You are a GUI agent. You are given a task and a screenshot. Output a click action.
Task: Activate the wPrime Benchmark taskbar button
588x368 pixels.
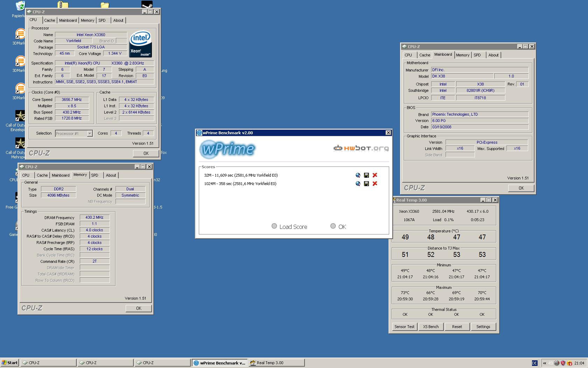219,363
